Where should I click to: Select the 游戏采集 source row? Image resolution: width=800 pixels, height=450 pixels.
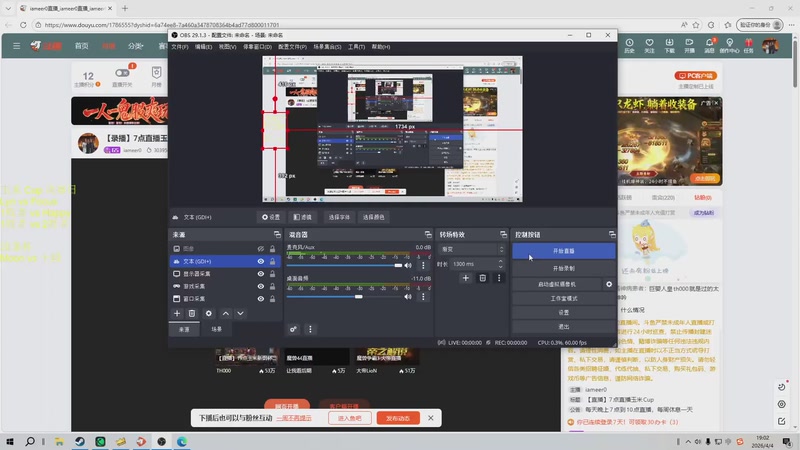pos(226,286)
